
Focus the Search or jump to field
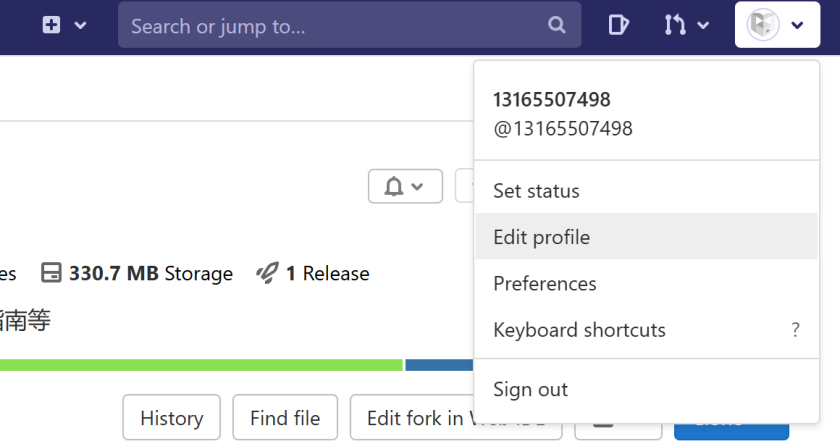pyautogui.click(x=349, y=25)
